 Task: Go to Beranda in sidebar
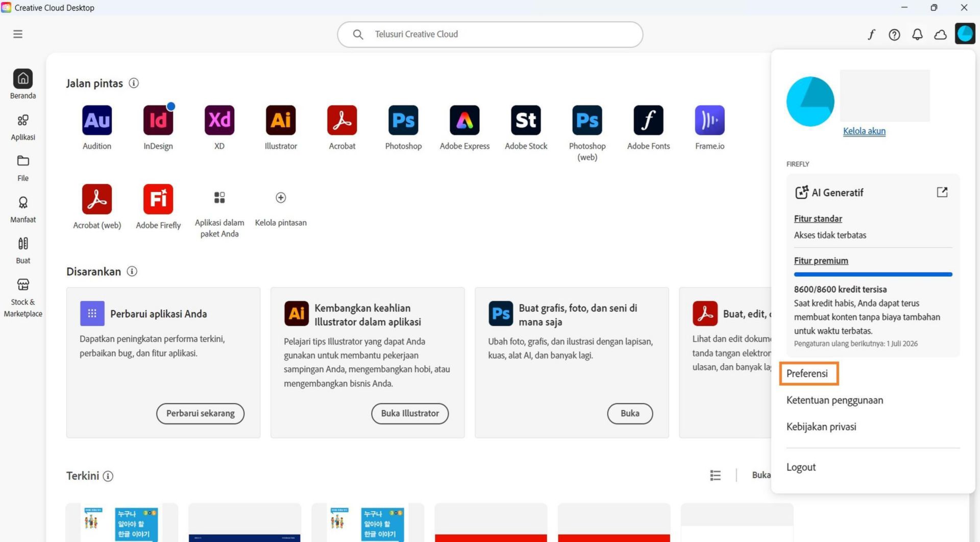click(x=23, y=84)
